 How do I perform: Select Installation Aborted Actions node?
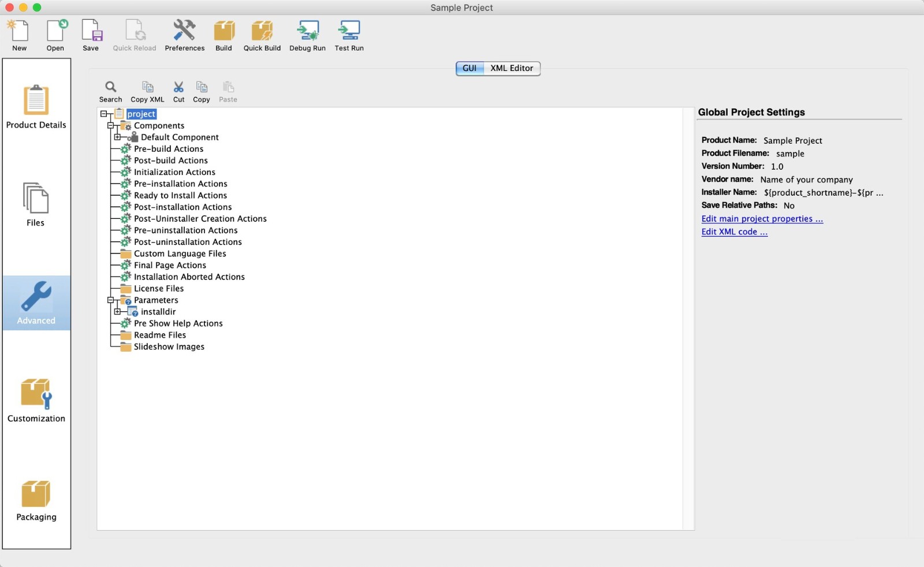click(x=189, y=277)
